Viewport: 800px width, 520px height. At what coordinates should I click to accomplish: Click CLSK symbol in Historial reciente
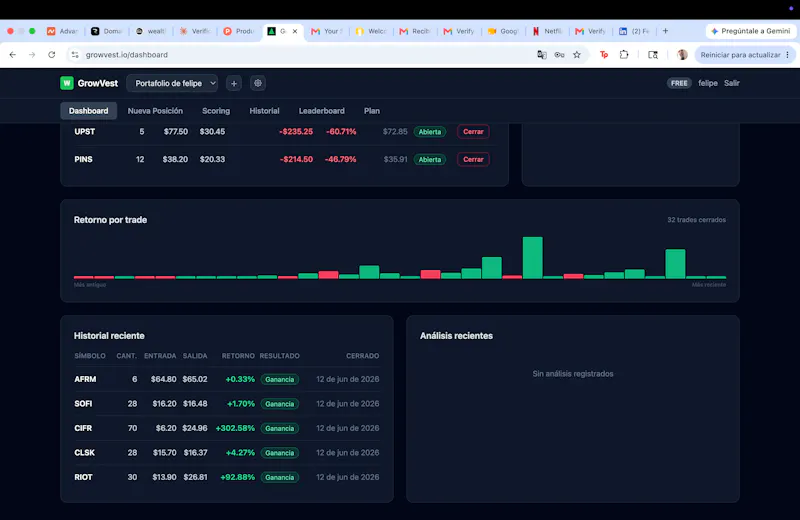[x=85, y=453]
